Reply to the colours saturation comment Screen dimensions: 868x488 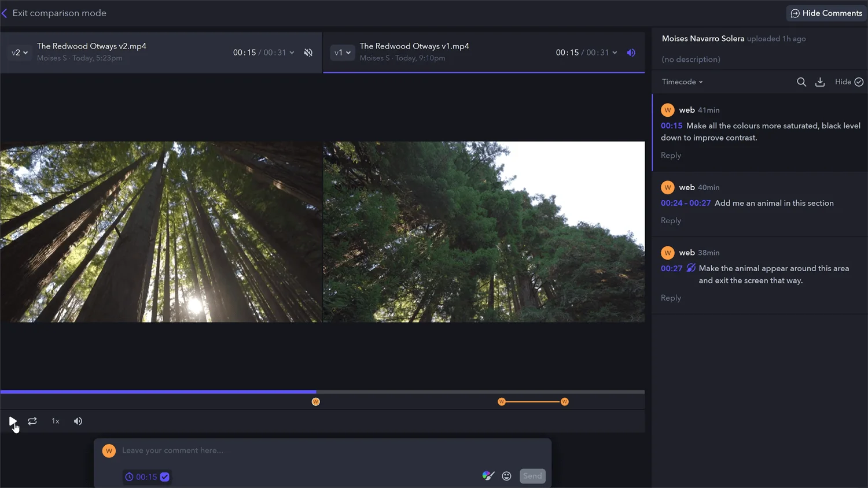pos(671,156)
